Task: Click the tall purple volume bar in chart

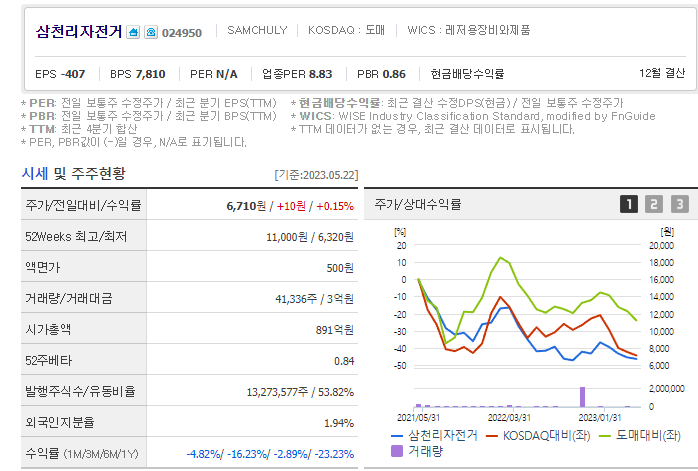Action: 582,397
